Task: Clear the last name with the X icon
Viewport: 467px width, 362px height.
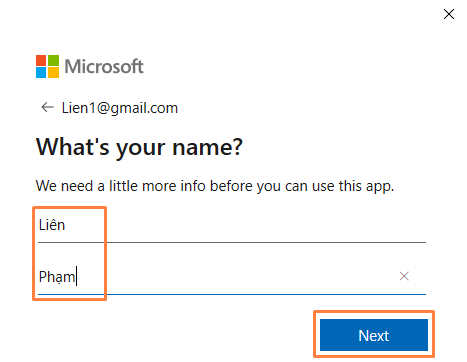Action: click(x=404, y=276)
